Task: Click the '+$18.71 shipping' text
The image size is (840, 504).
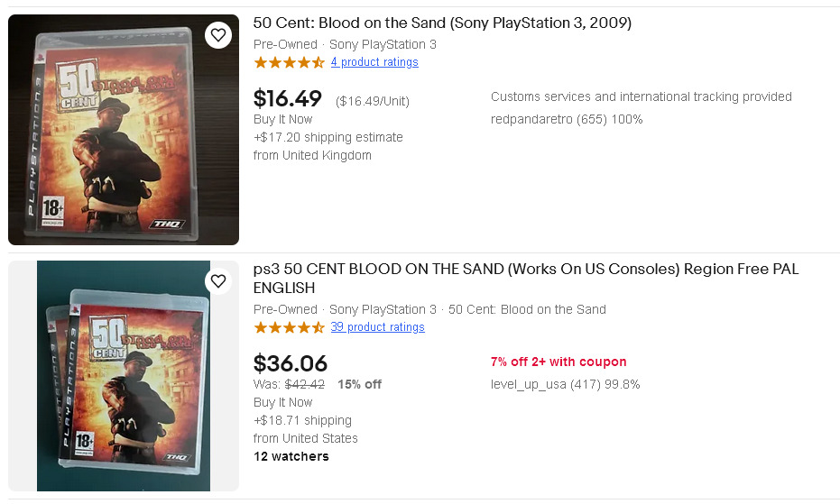Action: click(x=302, y=420)
